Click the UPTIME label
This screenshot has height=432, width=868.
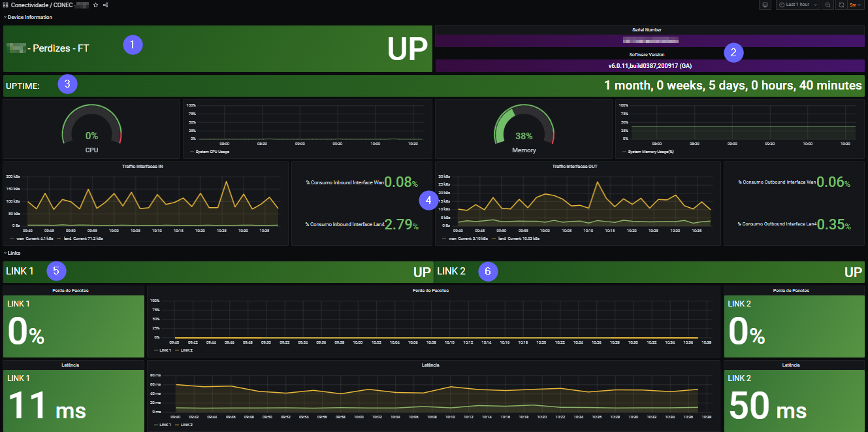click(x=22, y=86)
